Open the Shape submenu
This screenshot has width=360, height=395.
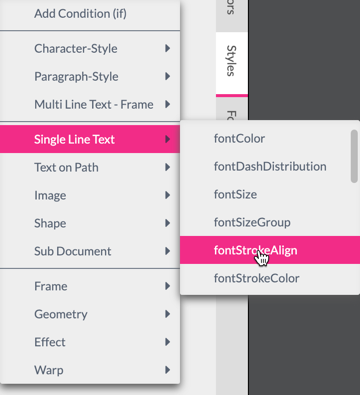(90, 223)
